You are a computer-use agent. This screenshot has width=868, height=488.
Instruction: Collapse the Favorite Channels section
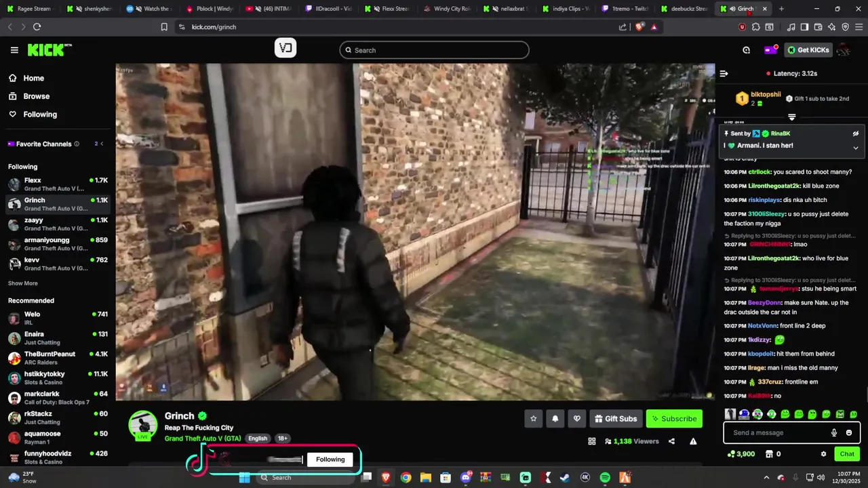tap(102, 144)
